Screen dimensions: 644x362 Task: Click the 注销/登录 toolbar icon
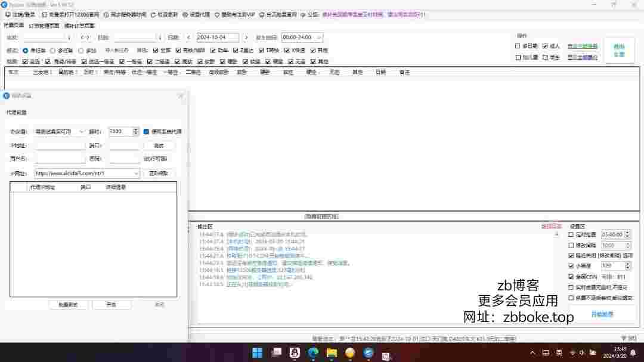[x=8, y=14]
